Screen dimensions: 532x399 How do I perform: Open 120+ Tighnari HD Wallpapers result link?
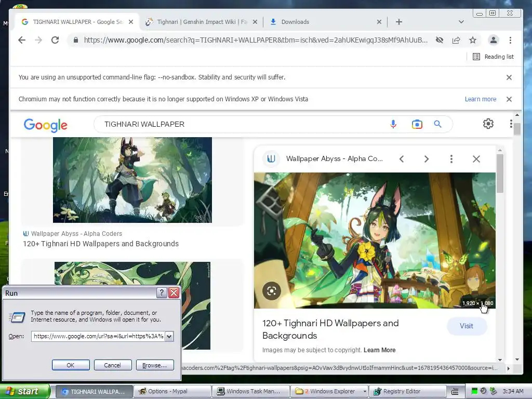coord(101,244)
